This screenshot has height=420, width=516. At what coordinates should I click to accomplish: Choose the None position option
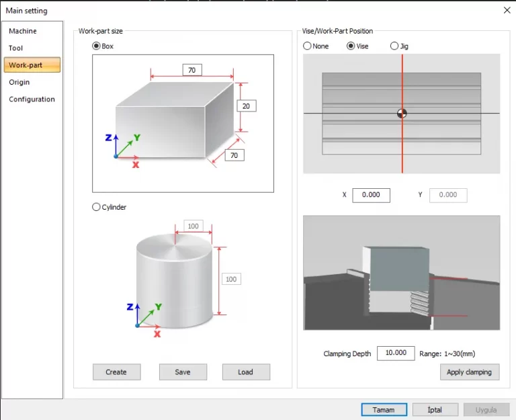pos(308,46)
